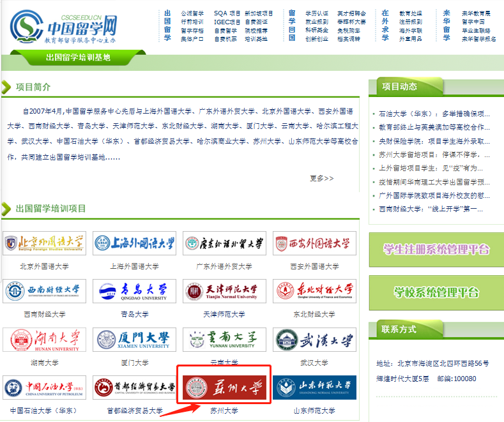Viewport: 504px width, 422px height.
Task: Go to 来华留学报名 navigation link
Action: point(478,39)
